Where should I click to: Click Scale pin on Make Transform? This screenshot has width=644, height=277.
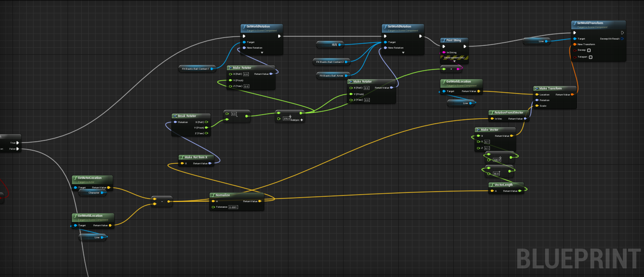click(x=537, y=105)
